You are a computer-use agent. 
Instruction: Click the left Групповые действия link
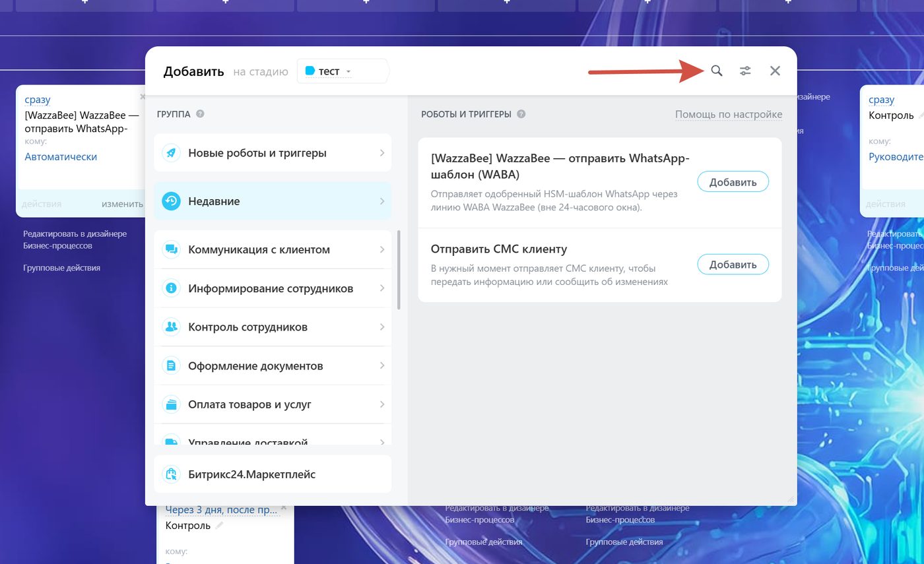(x=61, y=268)
